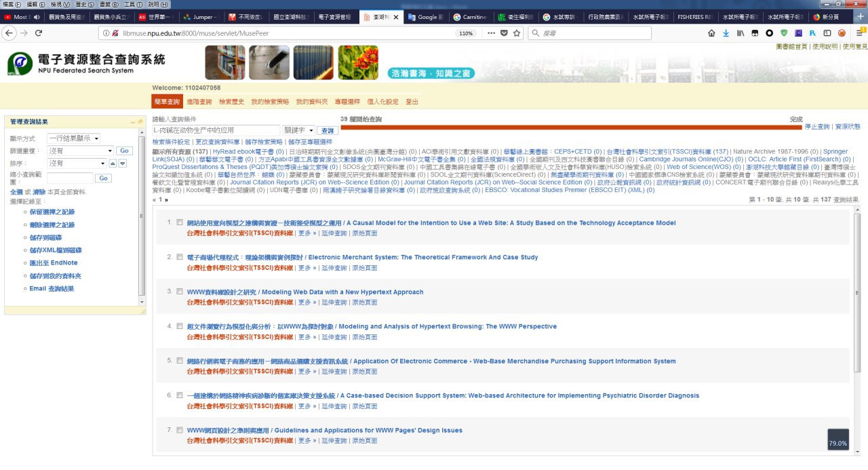Check the box for result 1
Image resolution: width=868 pixels, height=470 pixels.
180,222
